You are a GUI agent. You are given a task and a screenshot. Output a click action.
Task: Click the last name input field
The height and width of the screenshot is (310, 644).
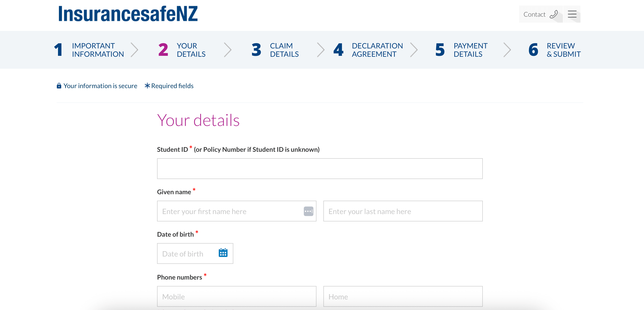point(403,211)
